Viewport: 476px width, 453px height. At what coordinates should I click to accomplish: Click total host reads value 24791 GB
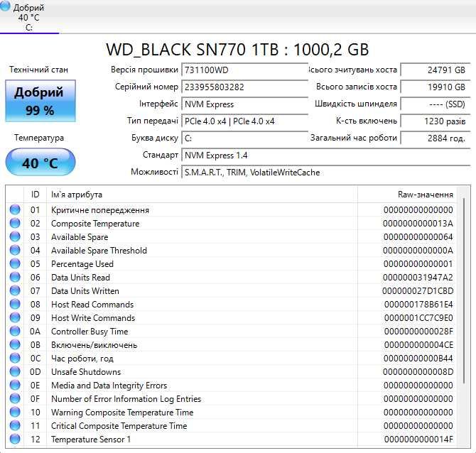tap(436, 70)
